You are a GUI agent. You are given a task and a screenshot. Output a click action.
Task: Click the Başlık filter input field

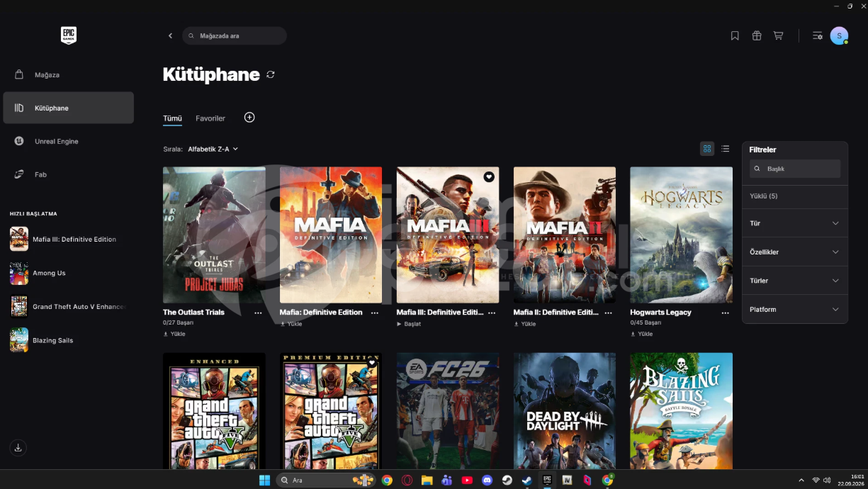pyautogui.click(x=795, y=169)
